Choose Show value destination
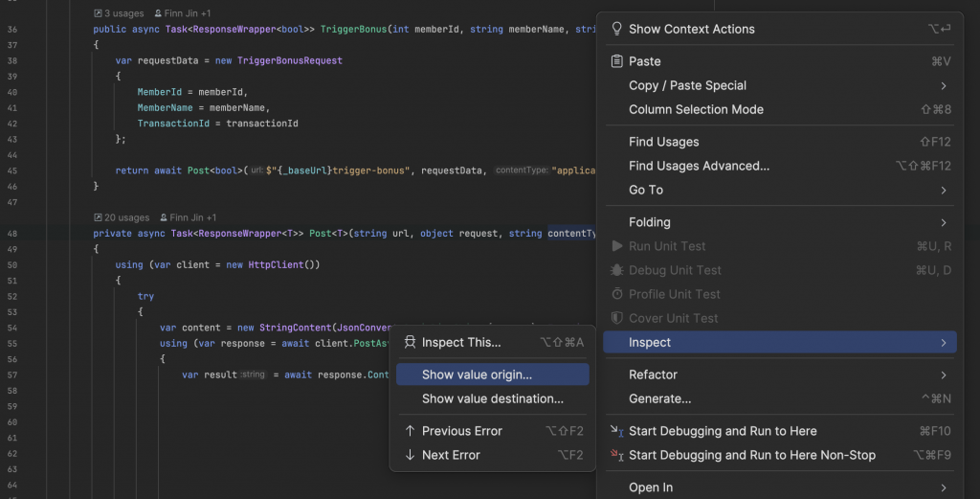The image size is (980, 499). (x=492, y=398)
